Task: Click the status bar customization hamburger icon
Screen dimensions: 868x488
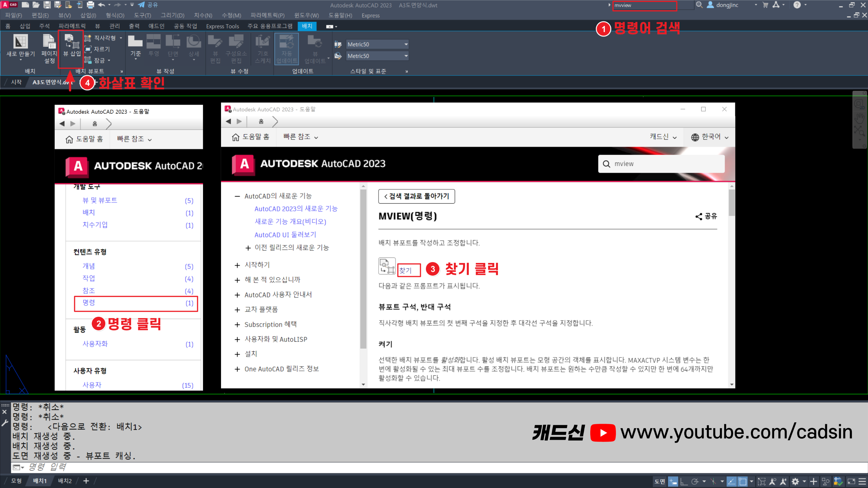Action: 862,481
